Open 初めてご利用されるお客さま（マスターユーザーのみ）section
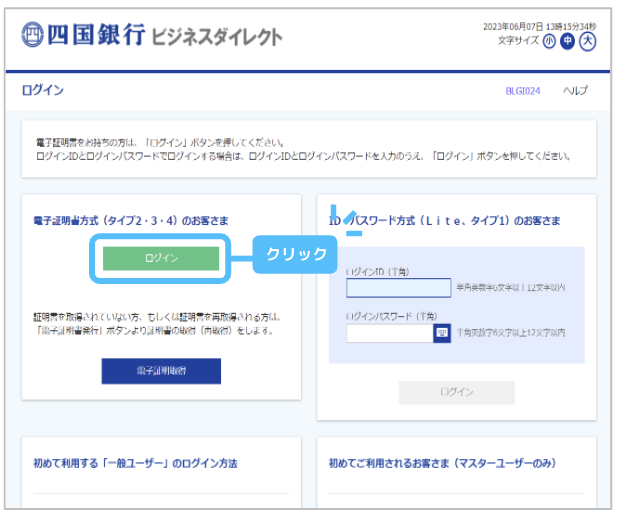The height and width of the screenshot is (516, 624). (x=442, y=463)
